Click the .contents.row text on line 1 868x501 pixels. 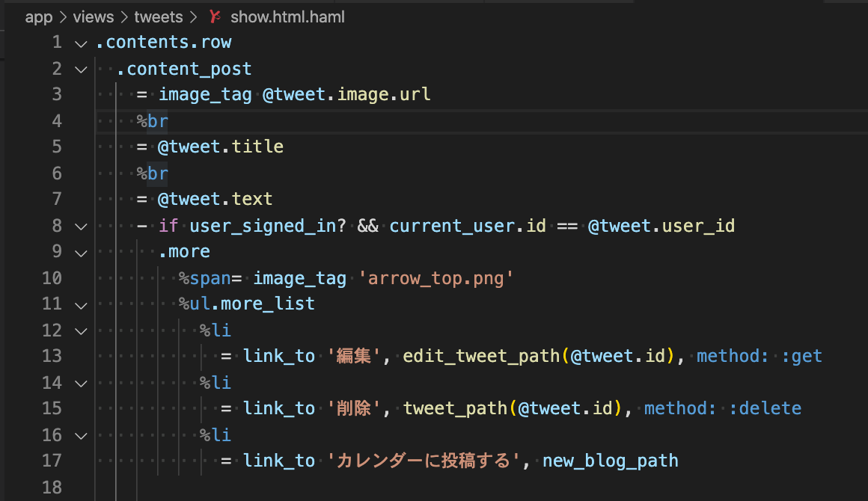[163, 42]
